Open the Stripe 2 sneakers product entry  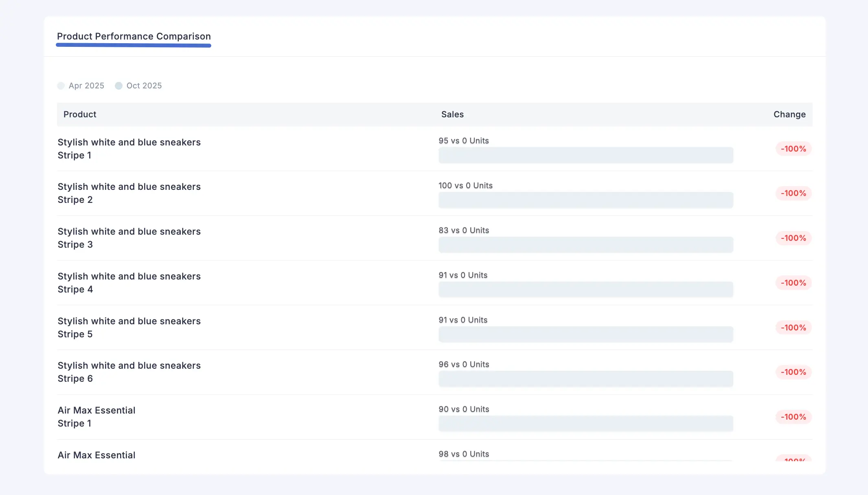click(129, 193)
